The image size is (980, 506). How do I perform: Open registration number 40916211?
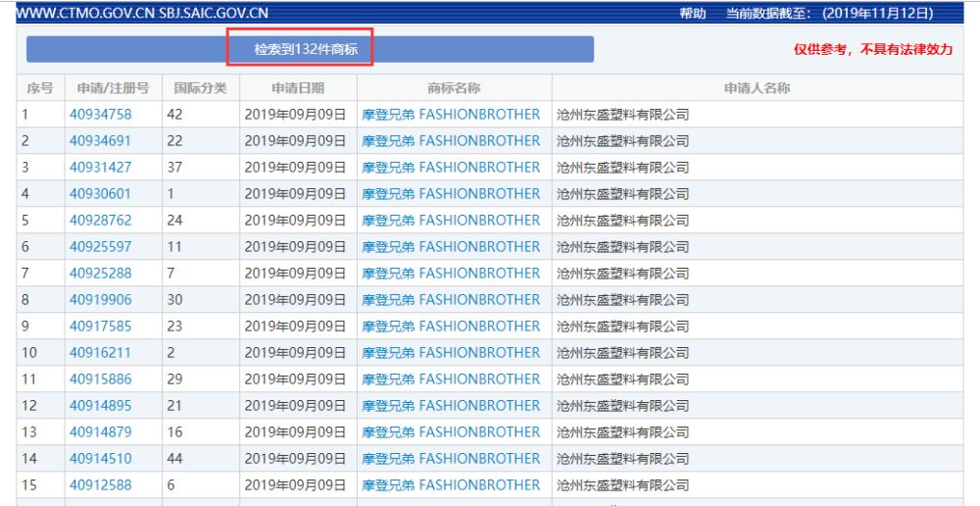(101, 353)
